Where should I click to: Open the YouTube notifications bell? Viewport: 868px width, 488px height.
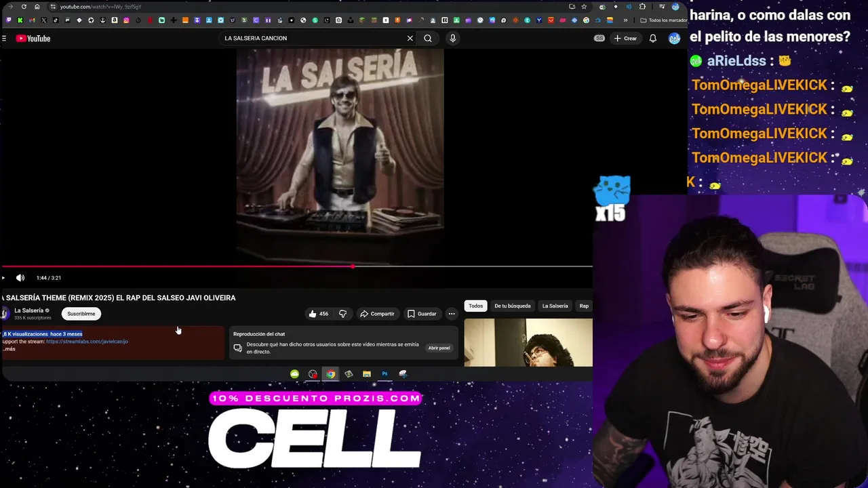(653, 39)
